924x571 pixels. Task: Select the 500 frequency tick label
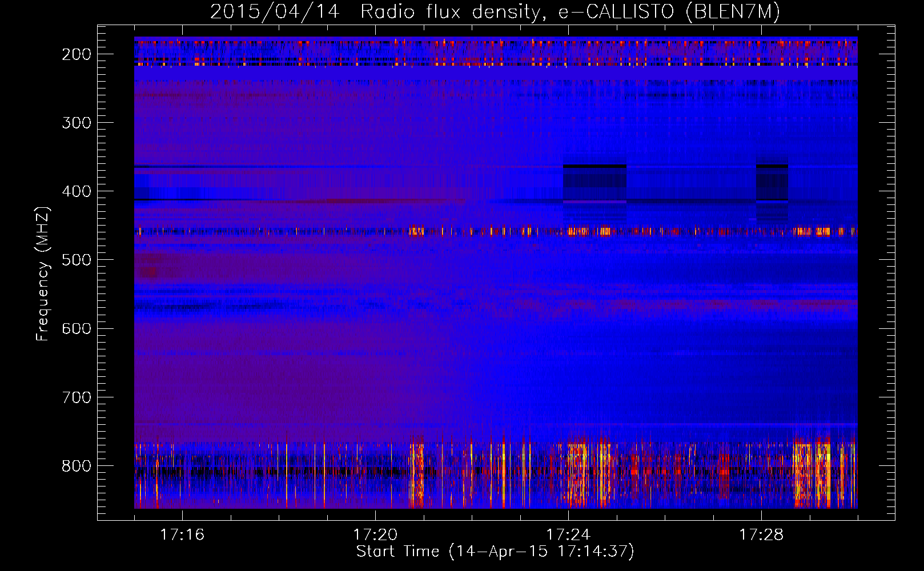77,260
